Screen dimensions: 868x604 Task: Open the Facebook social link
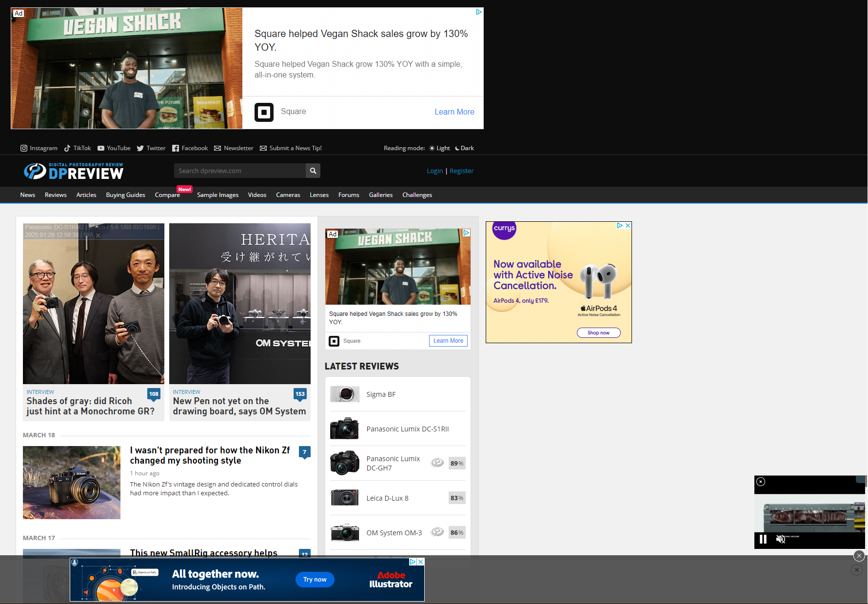tap(190, 148)
